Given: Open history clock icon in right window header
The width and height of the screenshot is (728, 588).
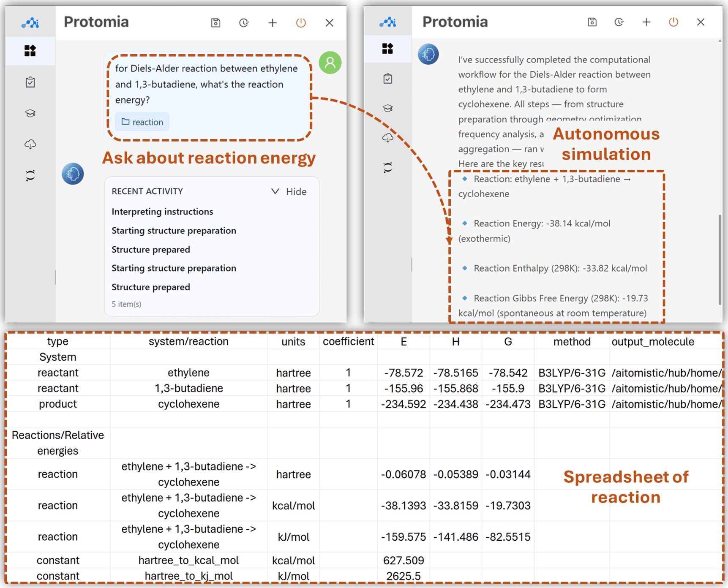Looking at the screenshot, I should 619,22.
